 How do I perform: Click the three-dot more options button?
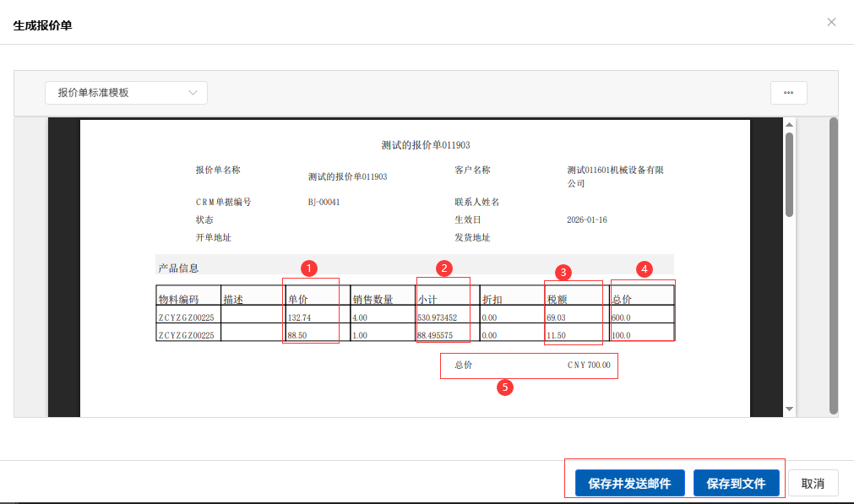click(x=788, y=93)
